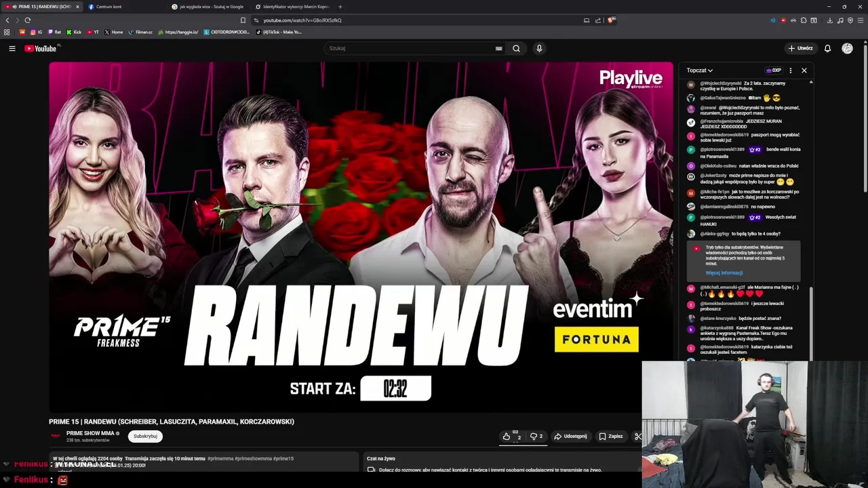Start voice search with the microphone icon
This screenshot has width=868, height=488.
pos(539,48)
